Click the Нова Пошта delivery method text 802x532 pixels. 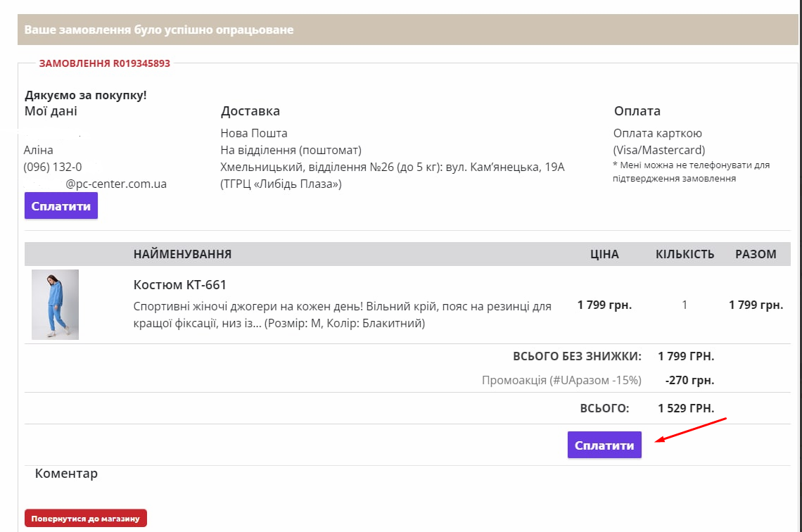pyautogui.click(x=254, y=133)
